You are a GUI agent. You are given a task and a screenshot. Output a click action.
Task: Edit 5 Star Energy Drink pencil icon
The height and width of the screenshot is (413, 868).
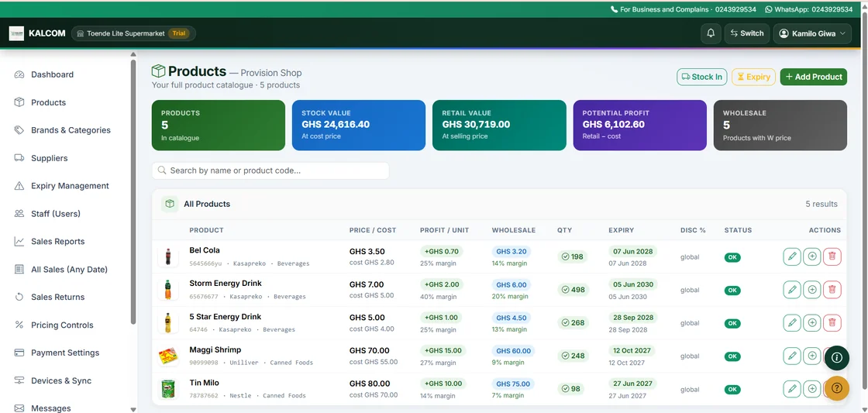coord(792,323)
